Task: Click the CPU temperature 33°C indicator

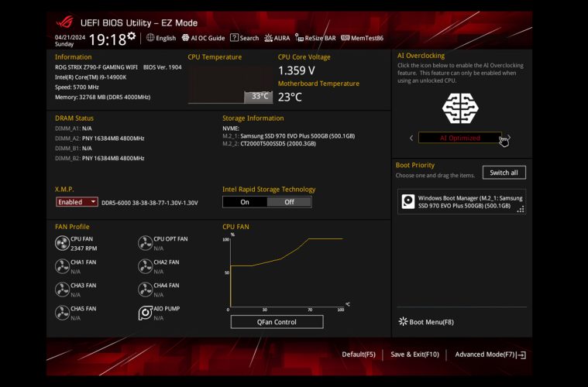Action: pos(259,97)
